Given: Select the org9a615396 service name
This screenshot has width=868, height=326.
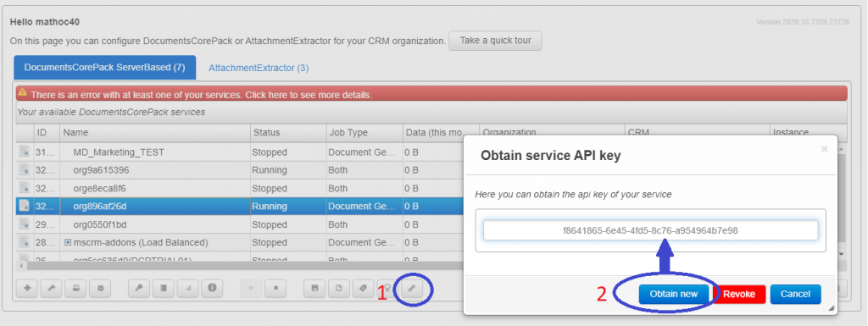Looking at the screenshot, I should click(x=101, y=170).
